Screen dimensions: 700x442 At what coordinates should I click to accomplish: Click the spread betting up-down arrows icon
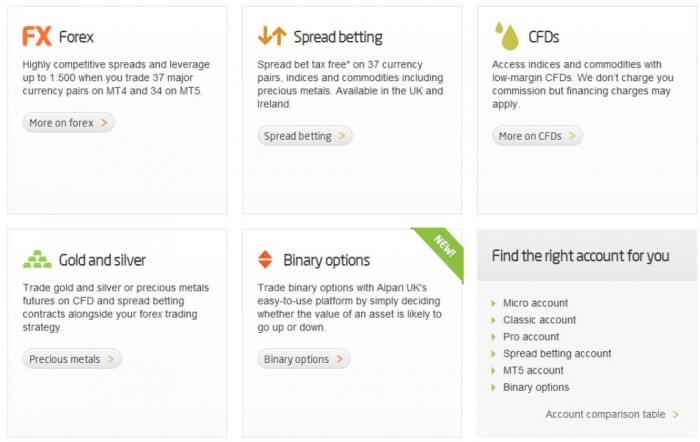pyautogui.click(x=272, y=37)
